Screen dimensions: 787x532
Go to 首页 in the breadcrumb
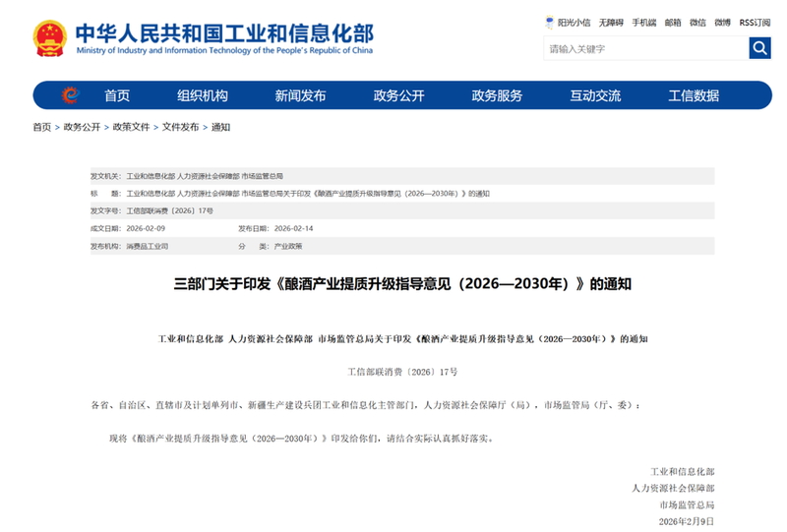tap(42, 127)
